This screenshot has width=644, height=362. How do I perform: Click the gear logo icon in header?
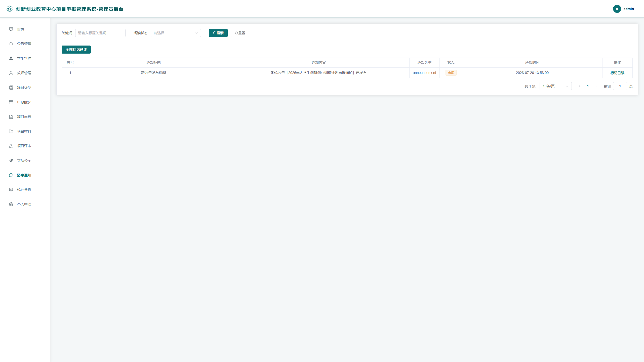click(x=10, y=9)
